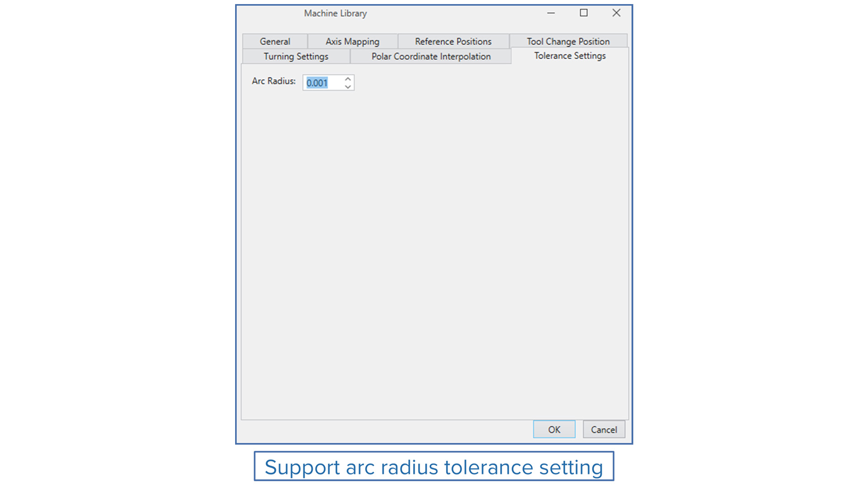Select the Tolerance Settings tab
Screen dimensions: 868x488
(570, 56)
